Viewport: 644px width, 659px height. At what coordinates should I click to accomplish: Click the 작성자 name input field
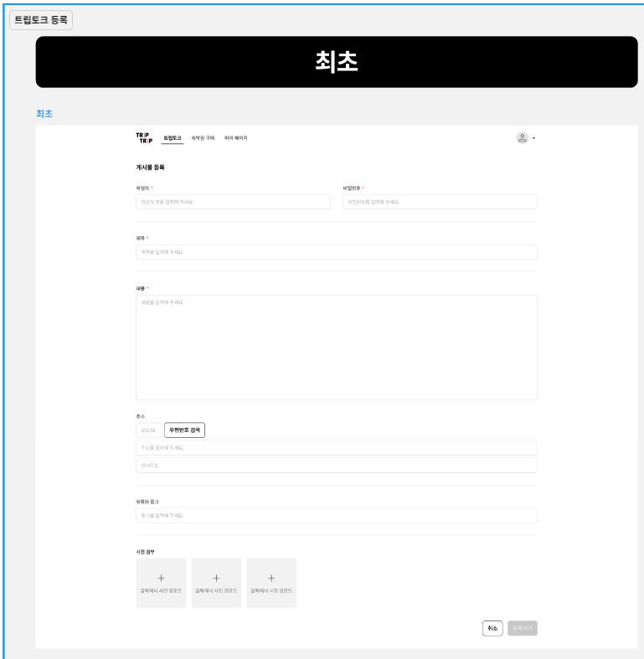click(234, 202)
